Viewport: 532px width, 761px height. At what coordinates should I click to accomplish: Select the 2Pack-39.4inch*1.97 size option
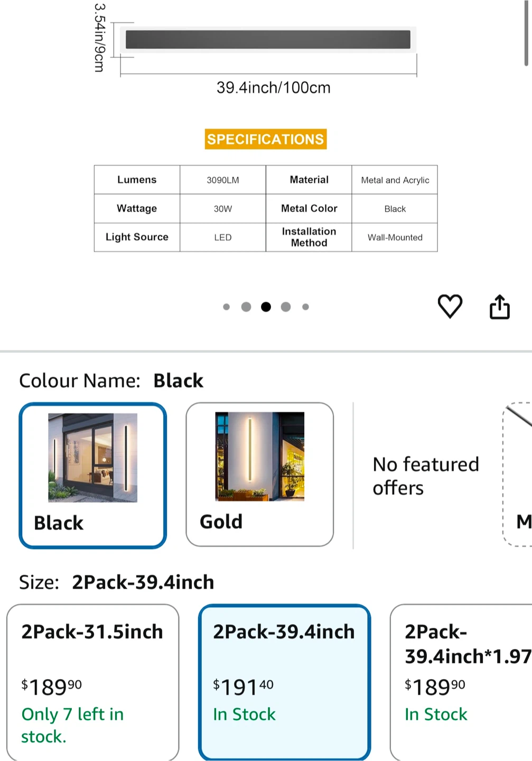click(x=461, y=683)
